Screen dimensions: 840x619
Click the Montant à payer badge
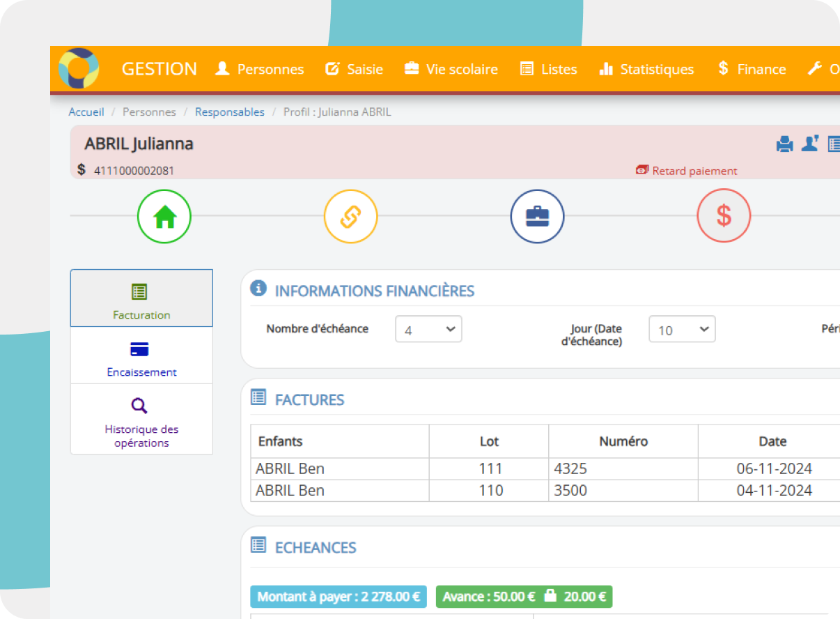click(x=339, y=597)
